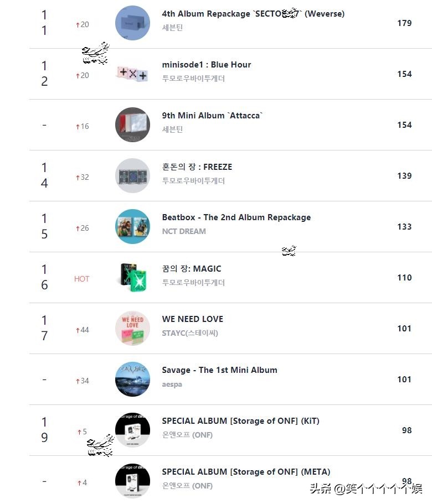Screen dimensions: 432x504
Task: Open the FREEZE album cover thumbnail
Action: coord(132,176)
